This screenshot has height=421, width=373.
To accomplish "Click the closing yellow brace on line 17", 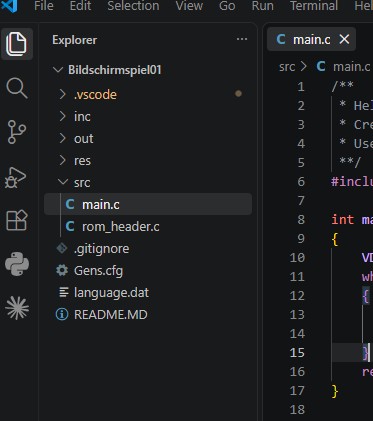I will coord(335,391).
